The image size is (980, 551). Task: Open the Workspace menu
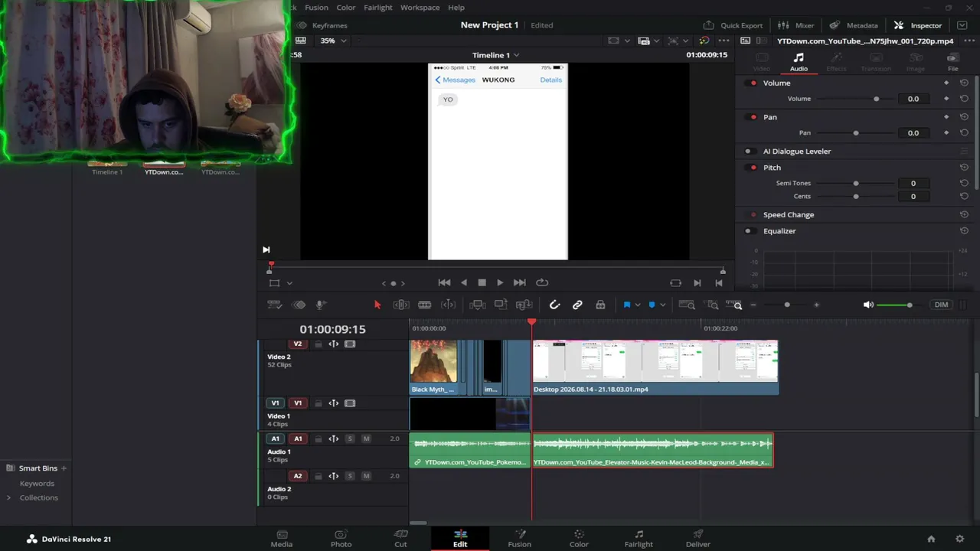(x=420, y=8)
